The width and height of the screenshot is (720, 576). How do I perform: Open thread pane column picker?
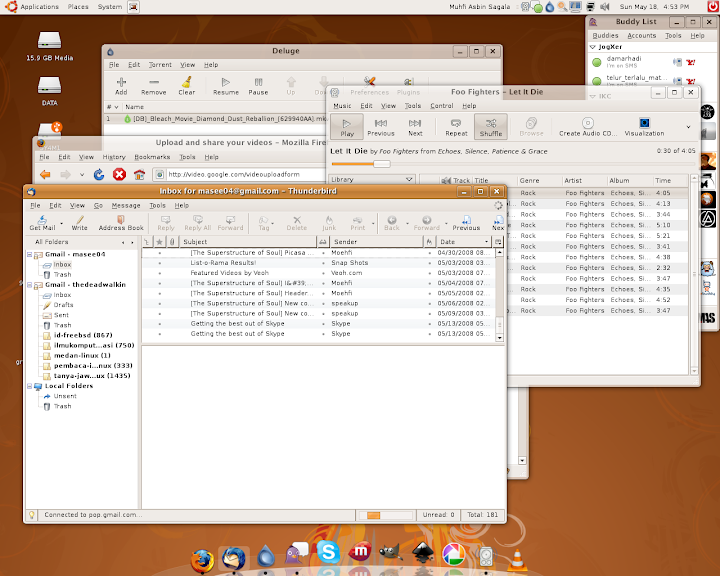(498, 242)
